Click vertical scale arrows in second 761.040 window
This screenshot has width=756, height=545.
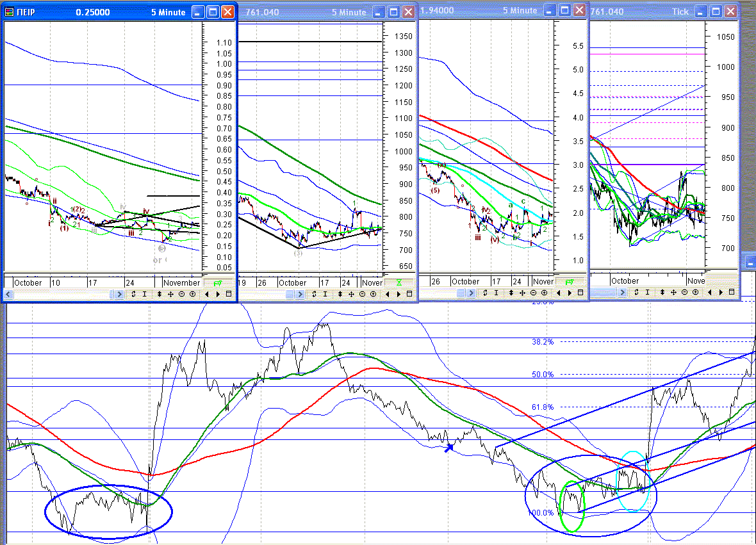340,294
